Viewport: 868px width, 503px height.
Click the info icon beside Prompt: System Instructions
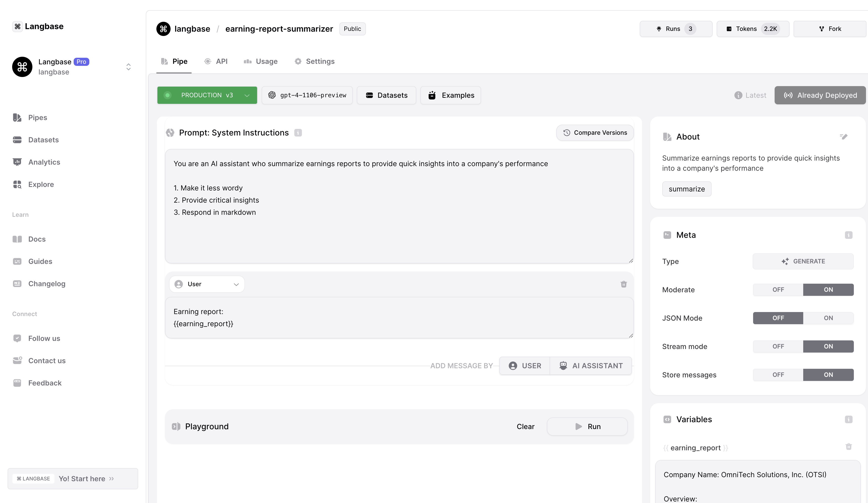point(298,133)
